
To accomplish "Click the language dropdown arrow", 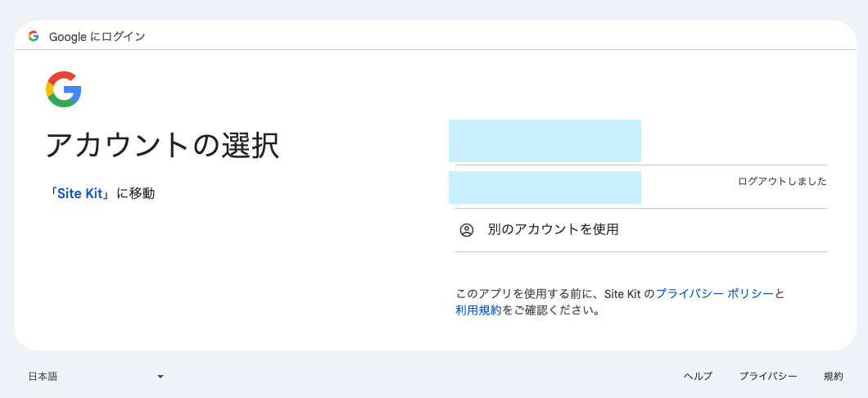I will pyautogui.click(x=160, y=377).
